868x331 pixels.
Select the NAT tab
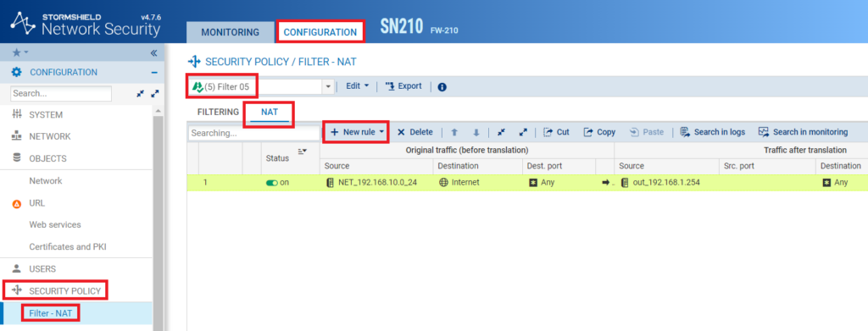click(x=270, y=113)
